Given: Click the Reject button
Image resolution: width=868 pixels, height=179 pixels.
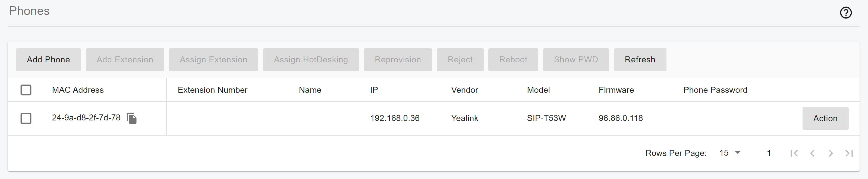Looking at the screenshot, I should point(460,60).
